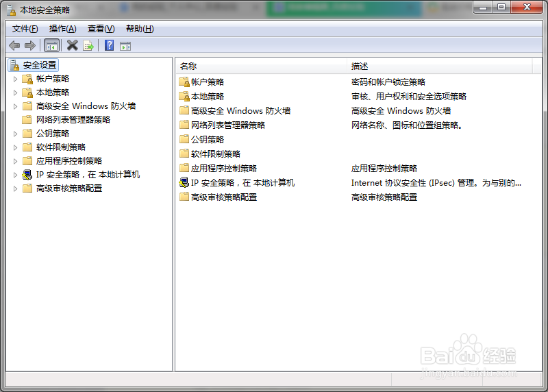Open the 帮助(H) menu
This screenshot has width=548, height=392.
(x=140, y=29)
